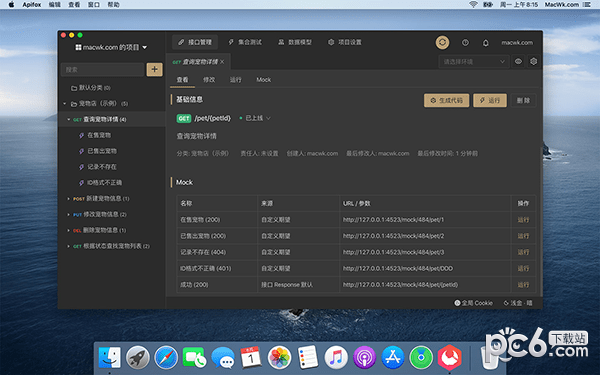The height and width of the screenshot is (375, 600).
Task: Click 运行 link in 已售出宠物 (200) row
Action: [523, 236]
